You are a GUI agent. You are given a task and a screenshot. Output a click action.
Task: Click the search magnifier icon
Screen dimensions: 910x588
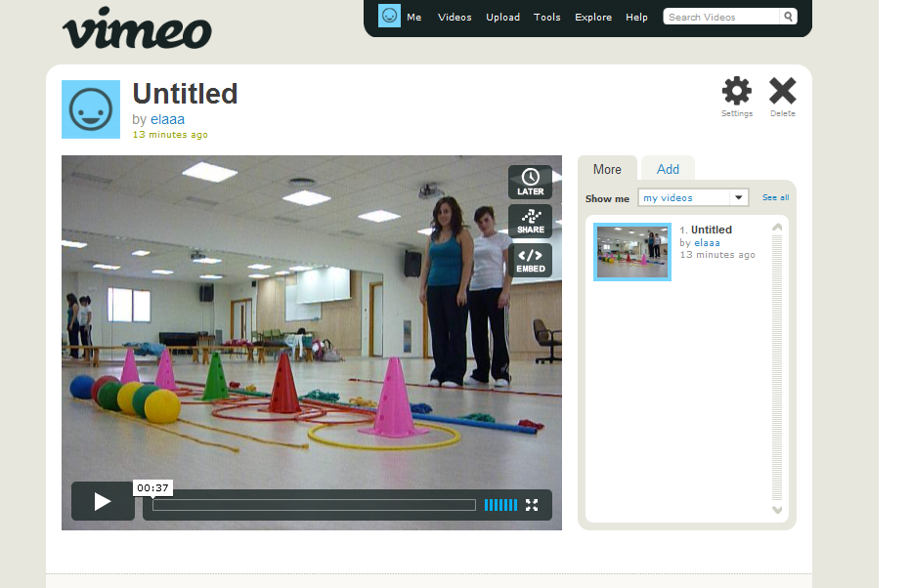click(x=788, y=17)
